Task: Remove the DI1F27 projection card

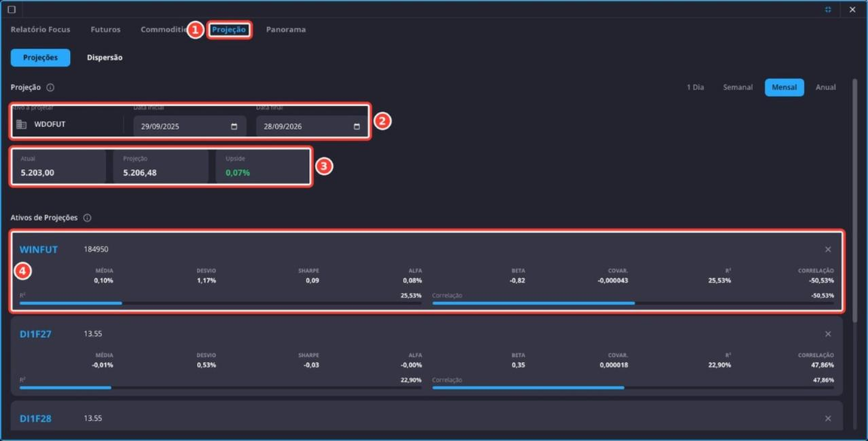Action: (x=828, y=334)
